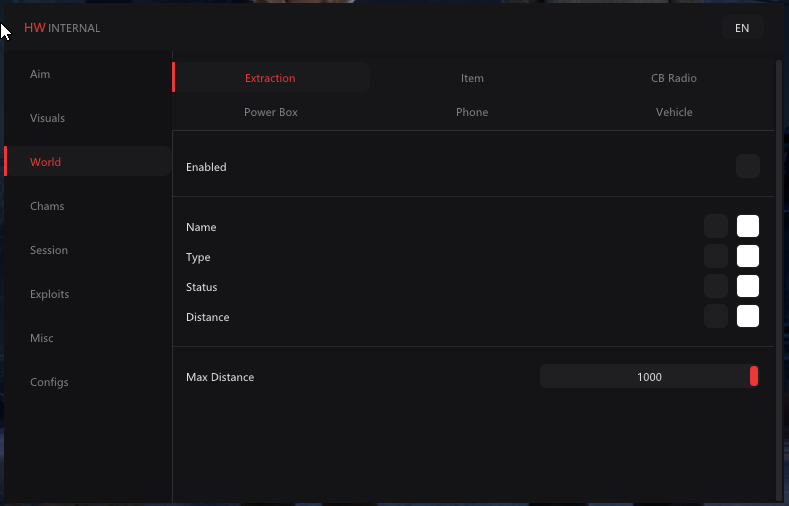The width and height of the screenshot is (789, 506).
Task: Switch to the Item tab
Action: pos(472,78)
